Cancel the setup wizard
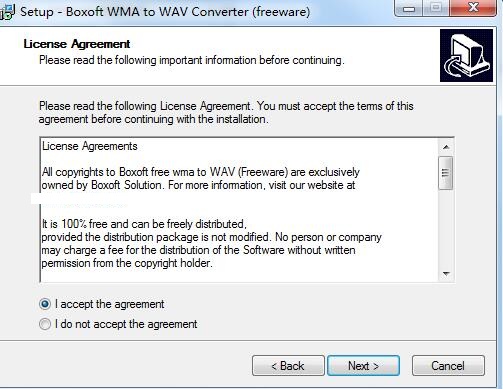The width and height of the screenshot is (503, 389). 448,366
